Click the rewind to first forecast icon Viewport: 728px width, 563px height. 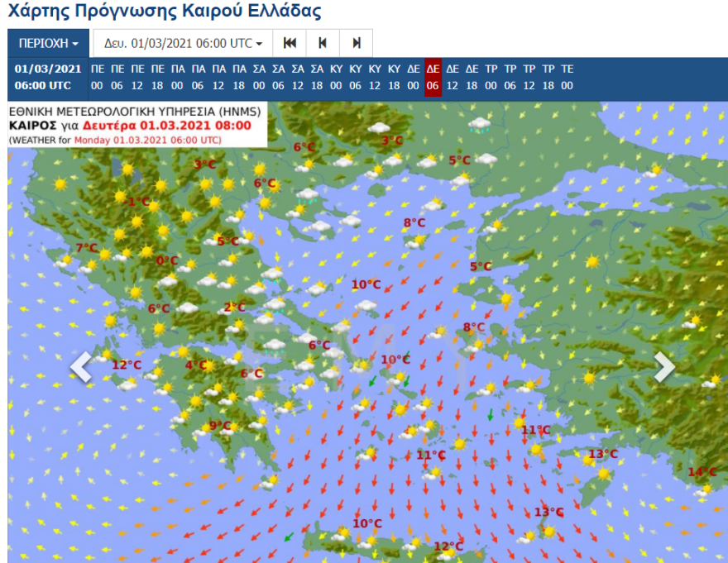coord(289,42)
